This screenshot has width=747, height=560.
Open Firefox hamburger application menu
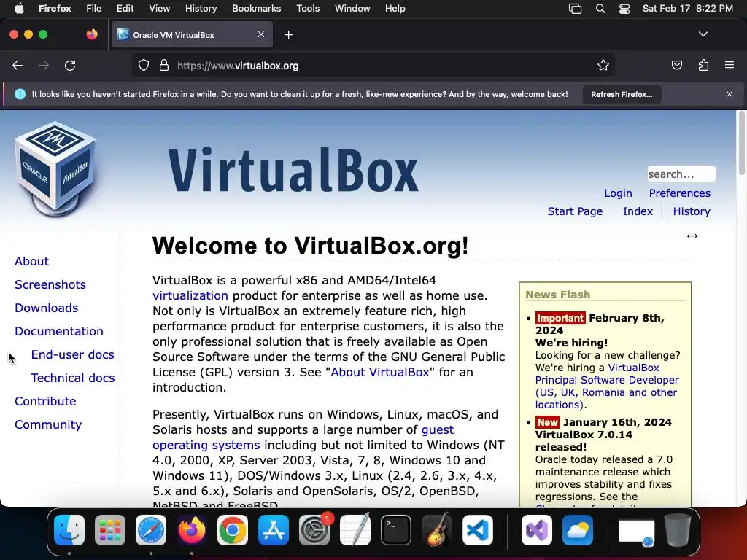coord(729,65)
